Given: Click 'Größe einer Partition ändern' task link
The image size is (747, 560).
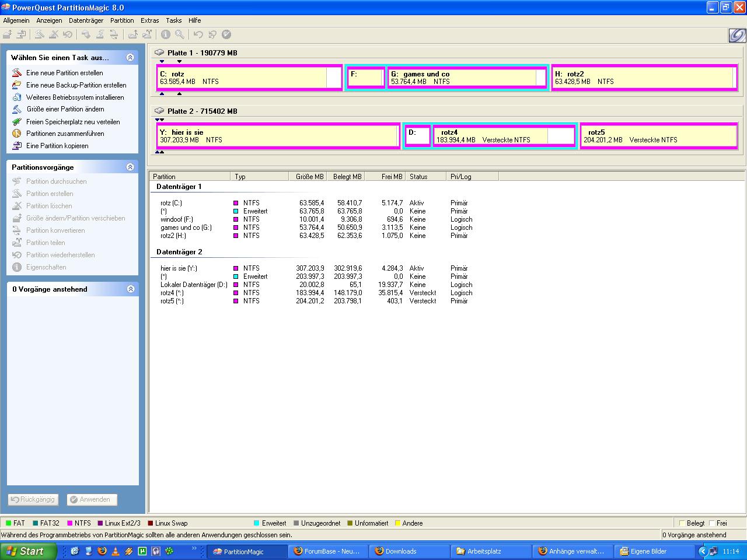Looking at the screenshot, I should (x=65, y=109).
